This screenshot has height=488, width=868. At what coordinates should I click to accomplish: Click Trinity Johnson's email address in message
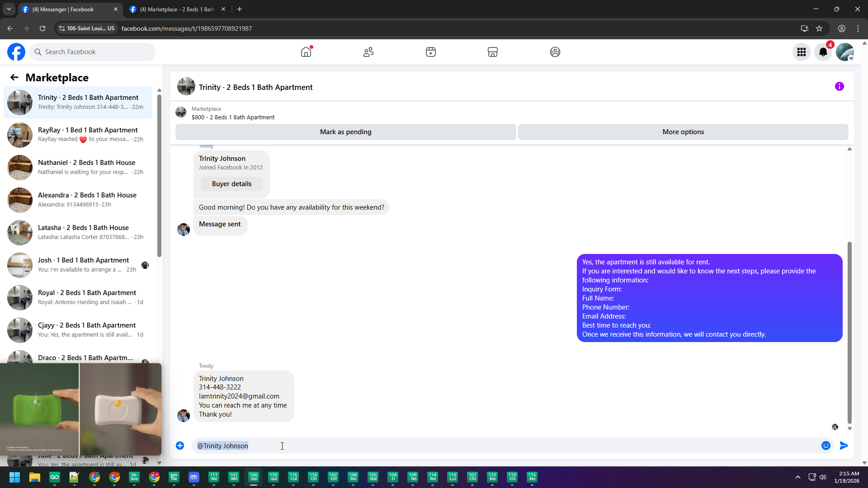coord(239,396)
